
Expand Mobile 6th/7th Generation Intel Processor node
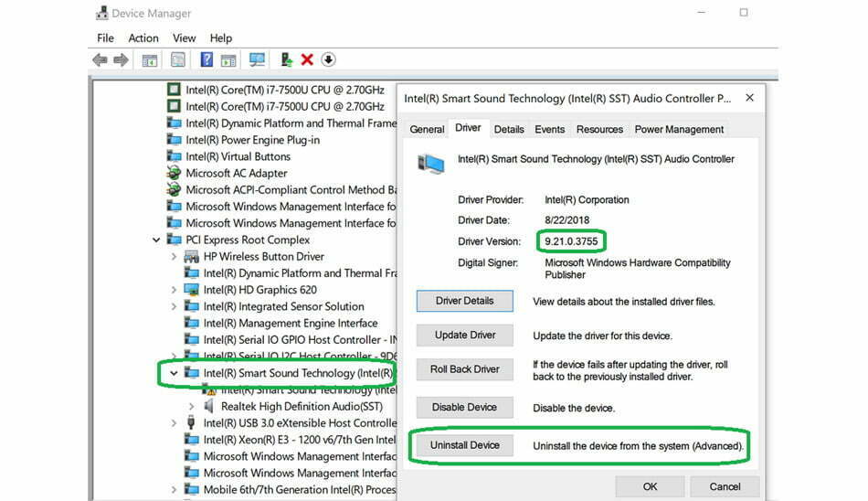(174, 489)
